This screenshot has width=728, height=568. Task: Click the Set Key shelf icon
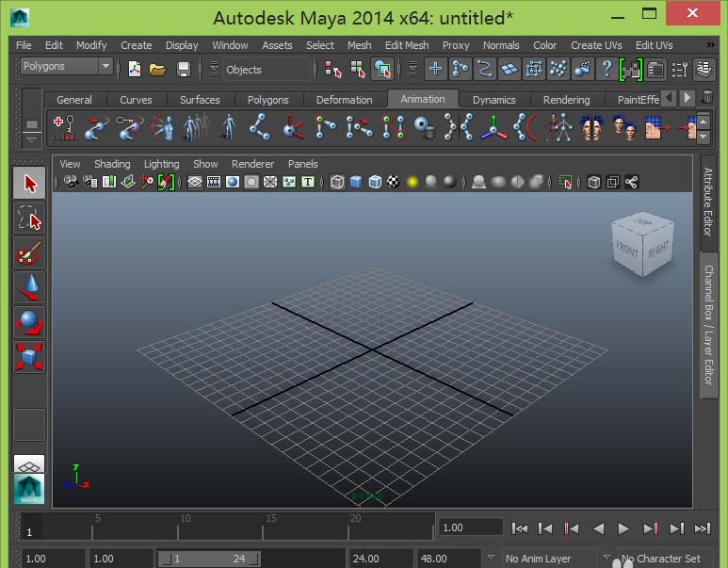pyautogui.click(x=64, y=127)
